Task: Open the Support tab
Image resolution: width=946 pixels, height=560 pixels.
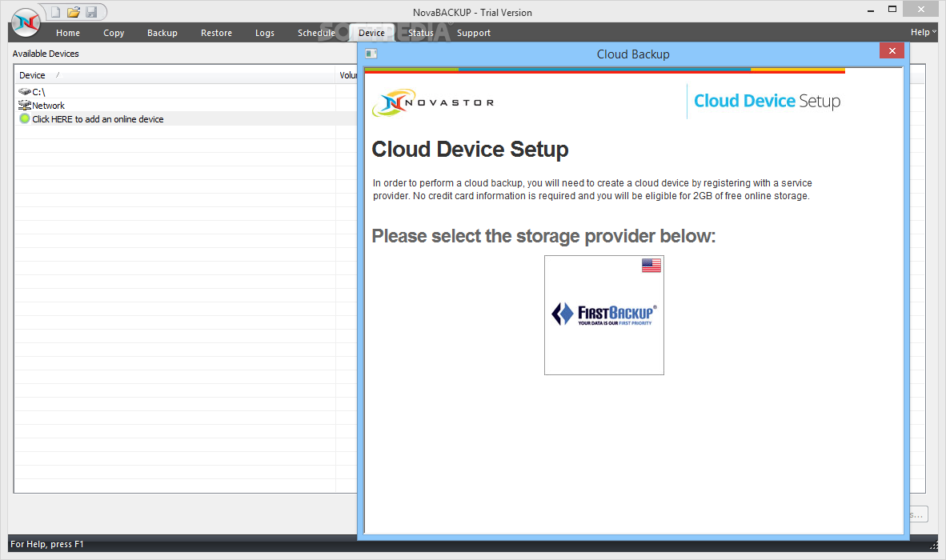Action: pos(474,33)
